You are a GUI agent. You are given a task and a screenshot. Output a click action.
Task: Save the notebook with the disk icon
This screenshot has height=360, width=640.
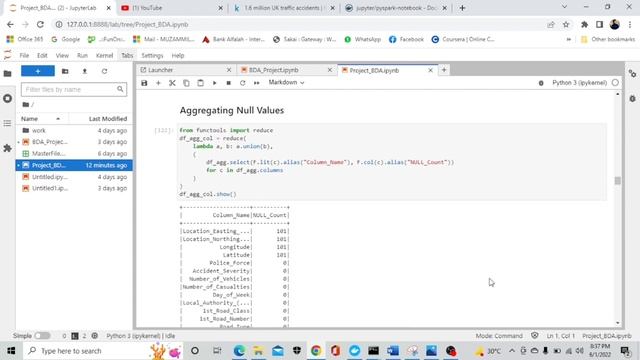144,83
